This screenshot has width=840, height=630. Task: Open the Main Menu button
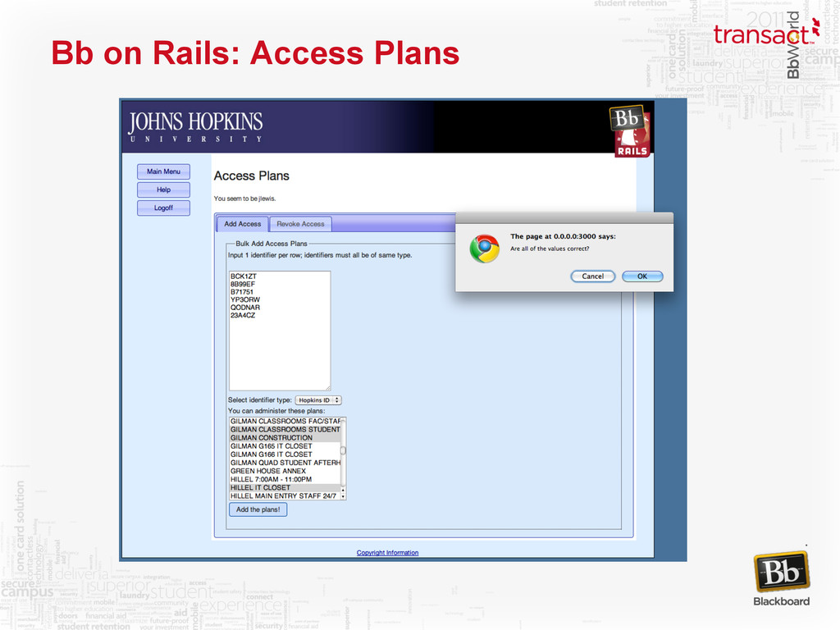[x=163, y=171]
